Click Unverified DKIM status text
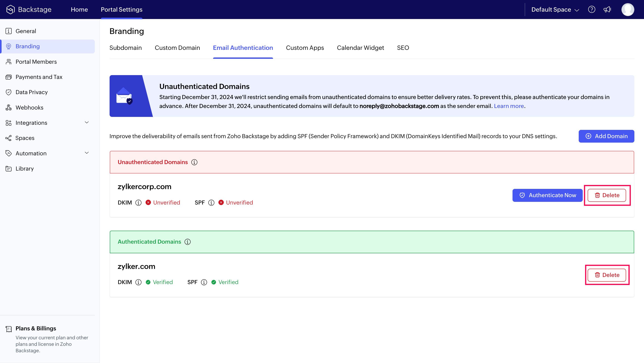This screenshot has width=644, height=363. pos(167,203)
